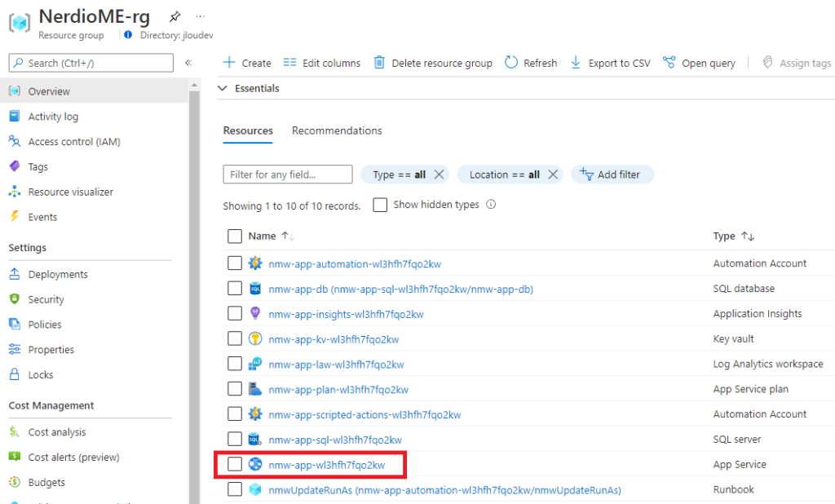The width and height of the screenshot is (835, 504).
Task: Open the nmw-app-db SQL database link
Action: (x=400, y=289)
